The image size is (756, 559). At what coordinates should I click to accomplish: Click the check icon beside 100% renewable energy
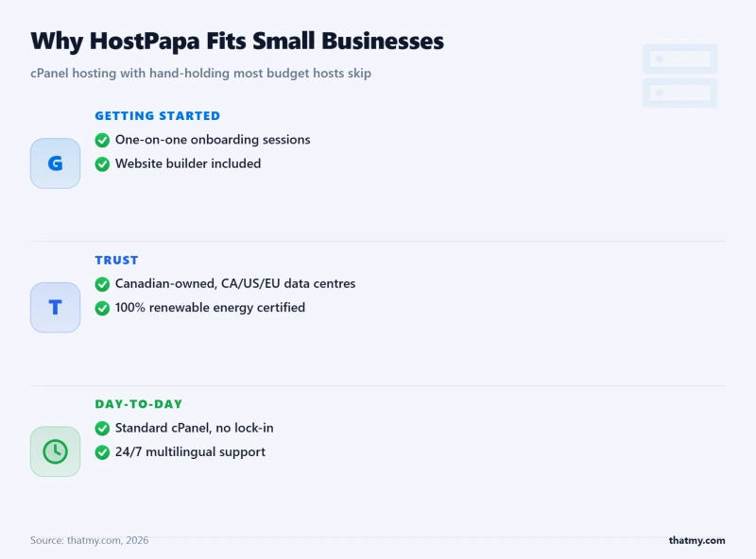tap(102, 309)
